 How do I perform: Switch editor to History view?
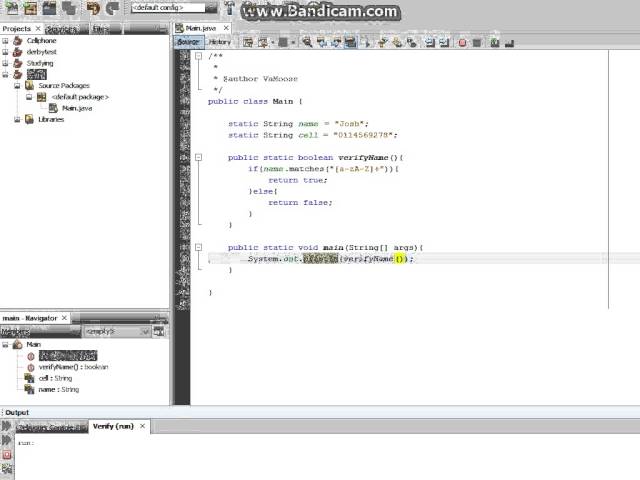tap(220, 42)
